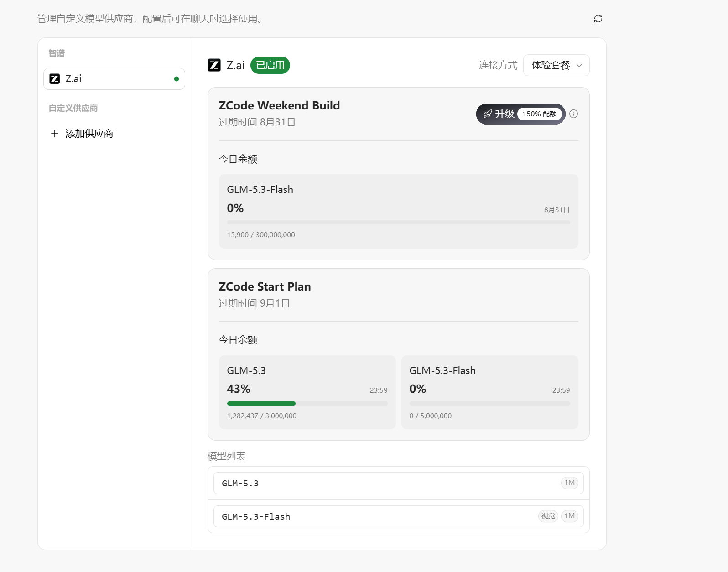
Task: Click the GLM-5.3 43% progress bar
Action: [307, 403]
